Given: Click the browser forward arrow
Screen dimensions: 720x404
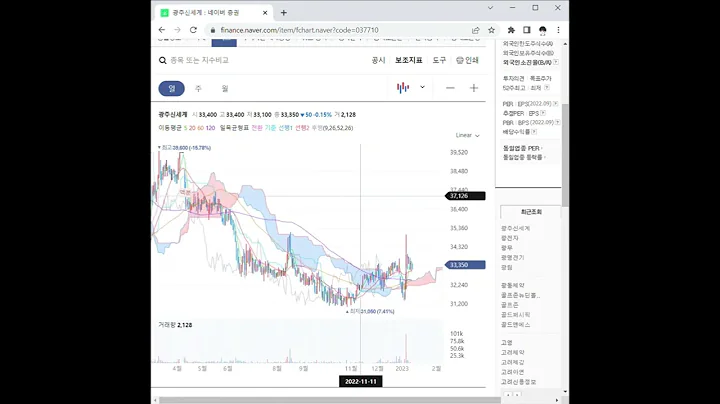Looking at the screenshot, I should coord(177,30).
